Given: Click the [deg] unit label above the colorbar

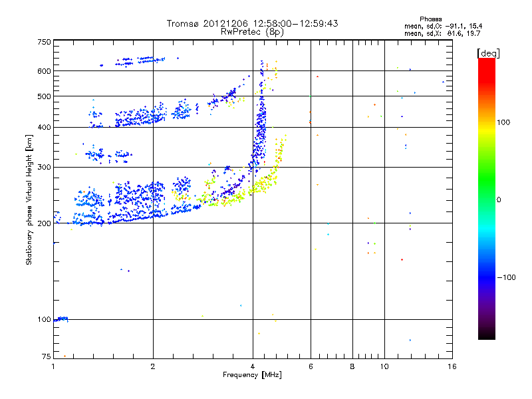Looking at the screenshot, I should (x=488, y=53).
